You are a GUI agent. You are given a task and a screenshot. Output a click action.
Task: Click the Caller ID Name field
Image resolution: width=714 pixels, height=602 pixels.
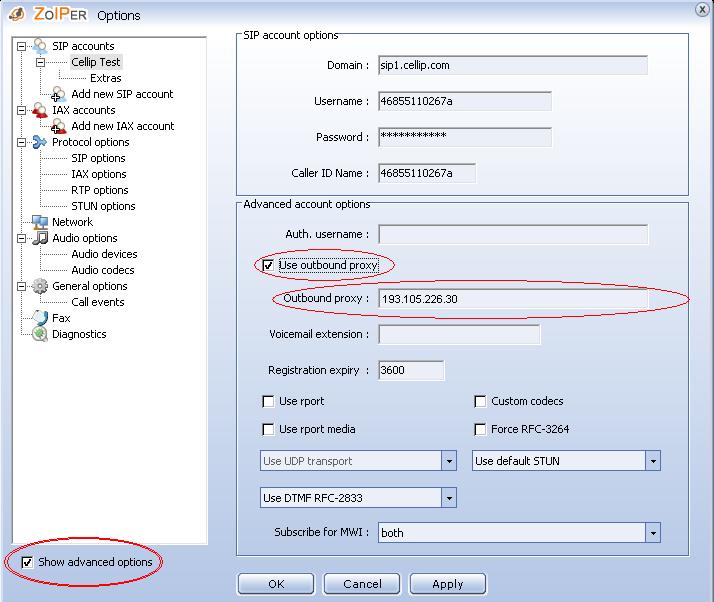click(427, 173)
